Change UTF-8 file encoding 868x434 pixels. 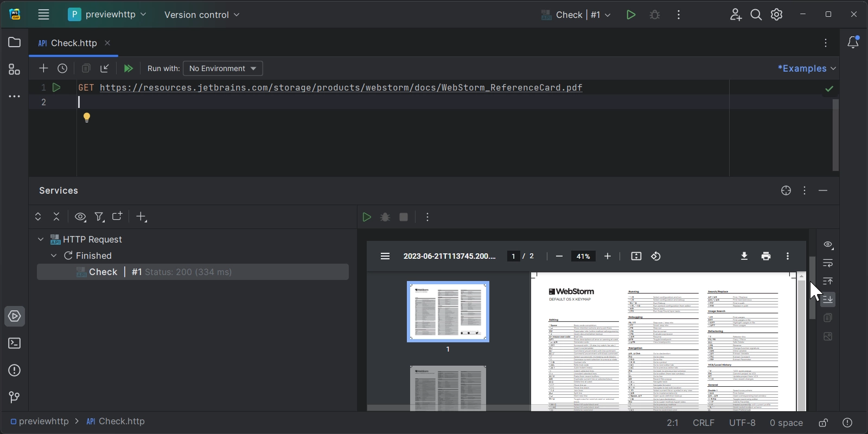coord(742,423)
